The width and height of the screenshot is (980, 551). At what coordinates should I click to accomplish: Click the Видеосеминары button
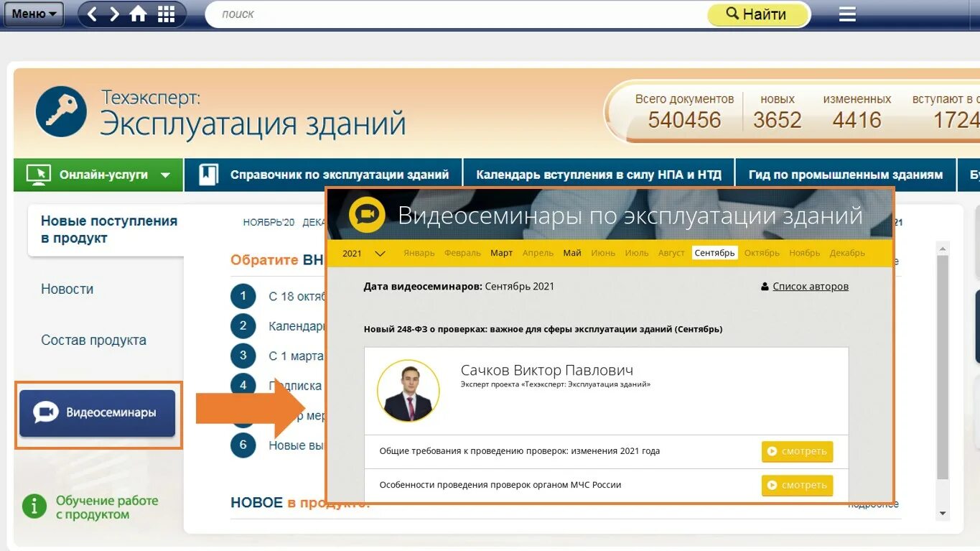tap(98, 413)
